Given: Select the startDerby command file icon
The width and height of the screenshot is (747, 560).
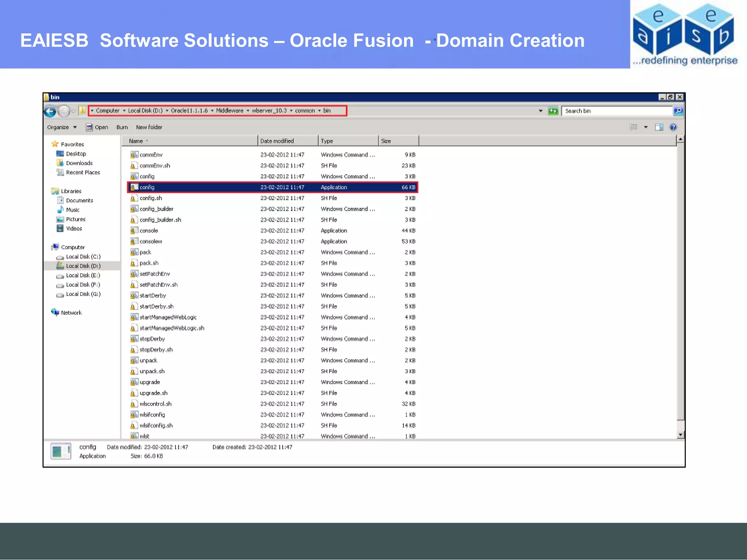Looking at the screenshot, I should coord(134,296).
